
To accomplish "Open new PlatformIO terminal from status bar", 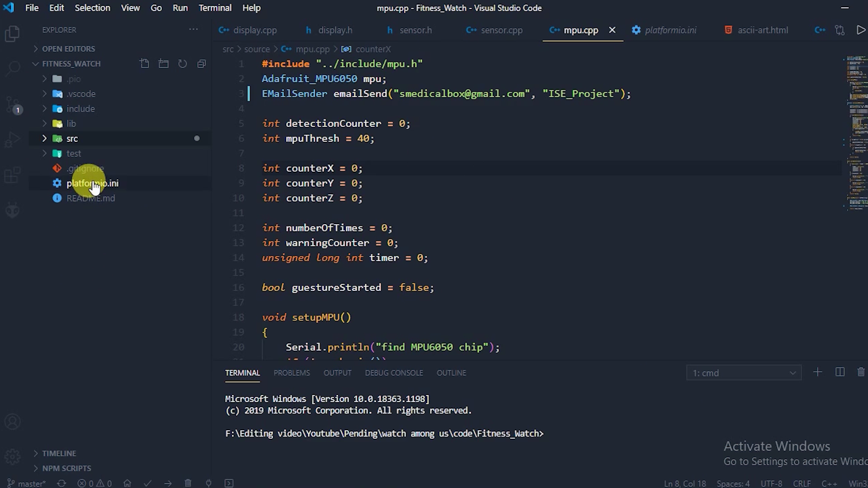I will (229, 483).
